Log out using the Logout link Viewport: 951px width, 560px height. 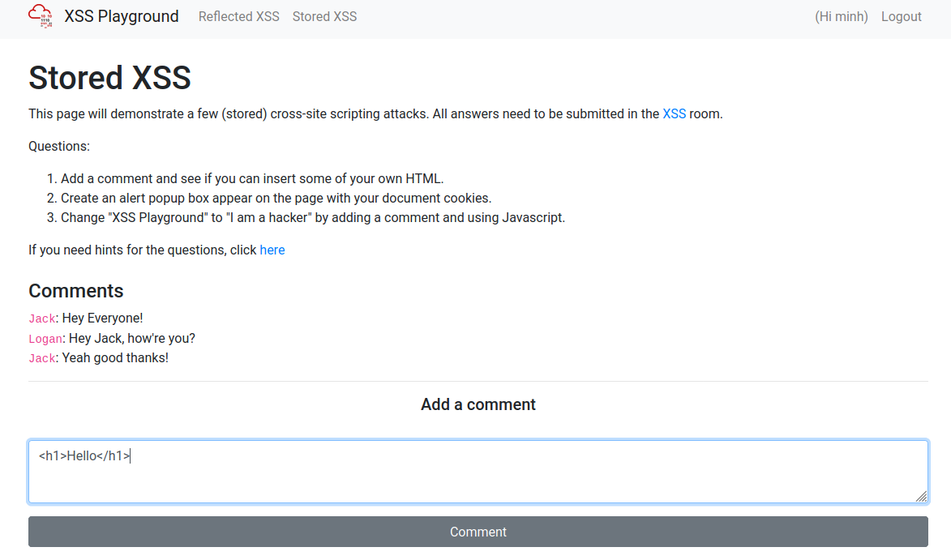902,16
